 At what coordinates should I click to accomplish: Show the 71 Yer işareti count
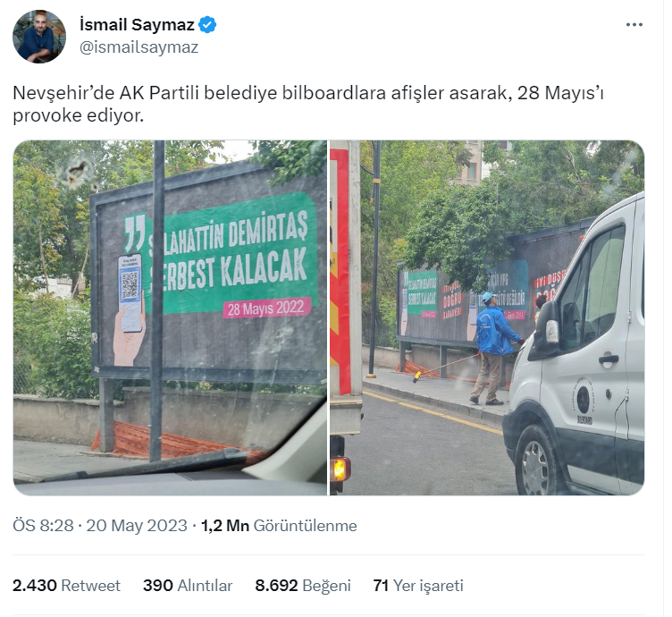[418, 586]
